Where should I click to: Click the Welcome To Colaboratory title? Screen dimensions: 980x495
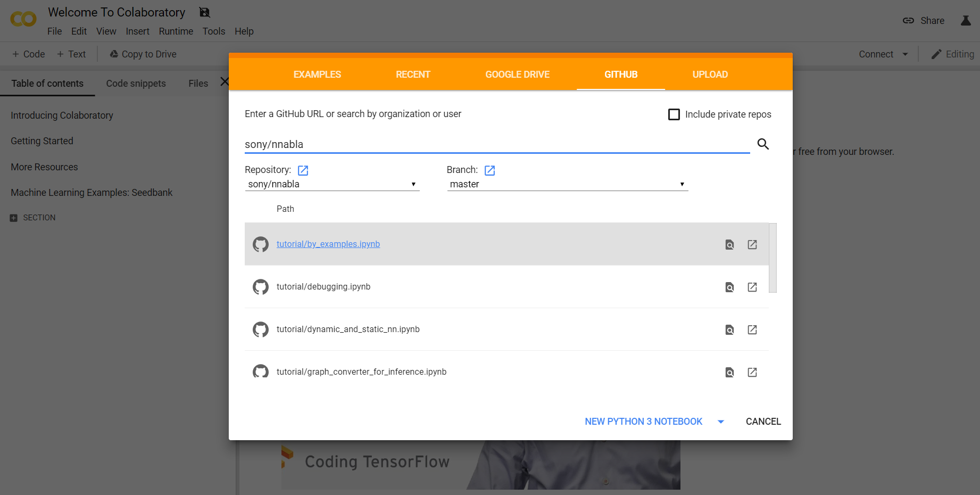[x=117, y=12]
